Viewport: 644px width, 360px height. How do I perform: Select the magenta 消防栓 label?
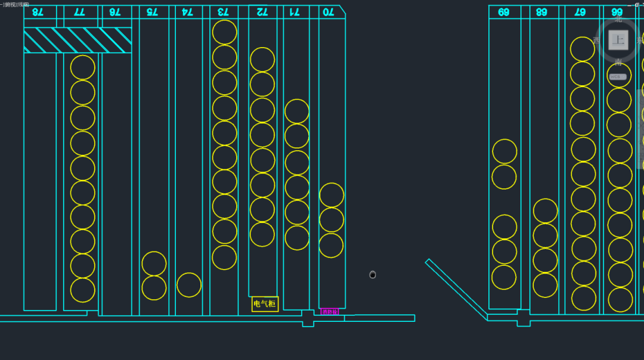click(329, 312)
